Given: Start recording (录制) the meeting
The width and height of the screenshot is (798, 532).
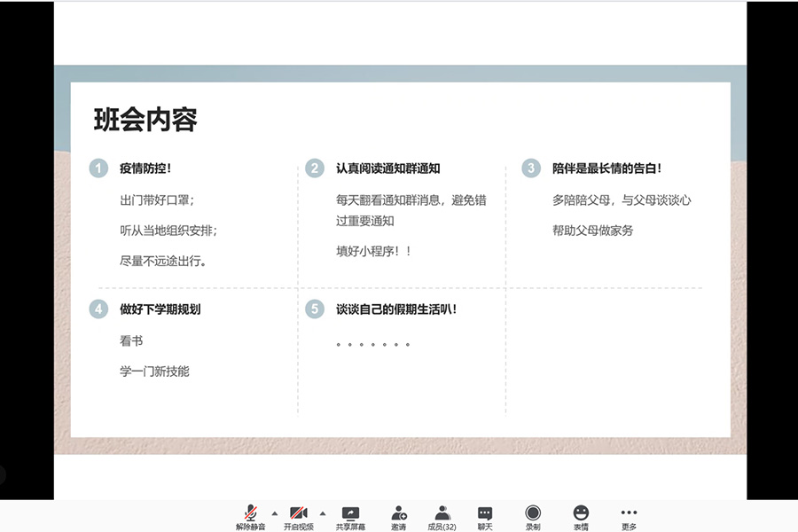Looking at the screenshot, I should click(x=533, y=517).
